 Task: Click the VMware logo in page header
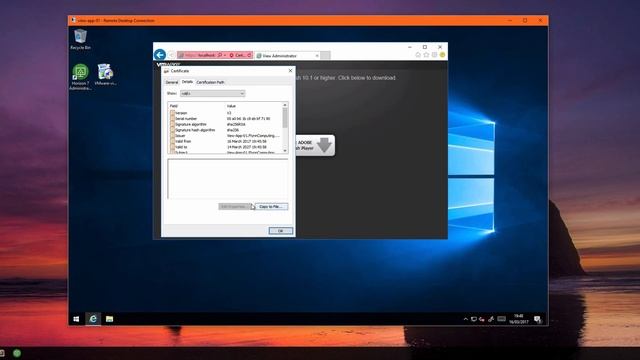(168, 64)
